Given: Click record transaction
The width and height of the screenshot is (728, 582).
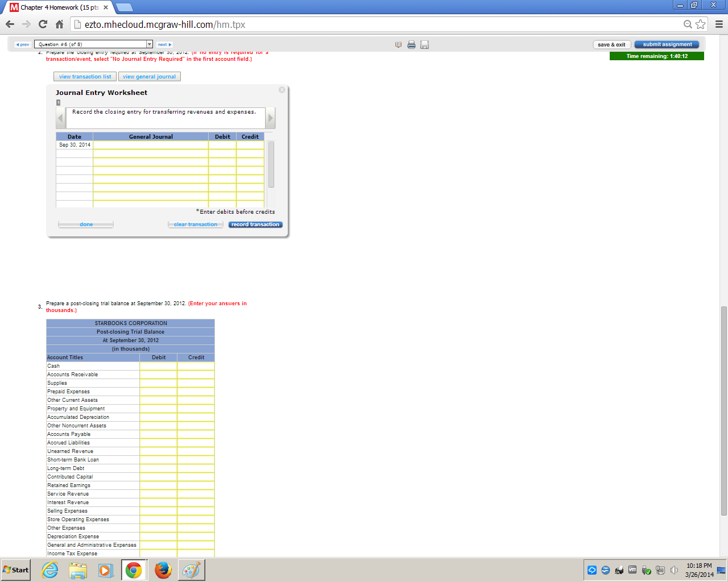Looking at the screenshot, I should coord(255,225).
